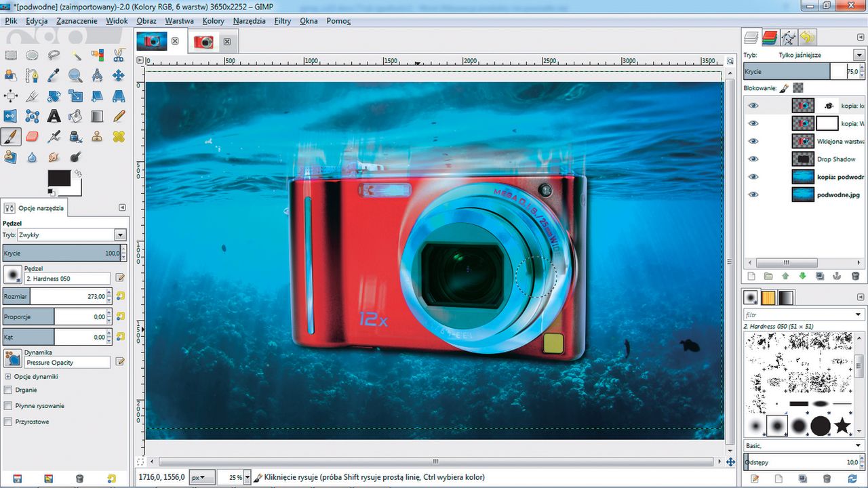This screenshot has height=488, width=868.
Task: Select the Smudge finger tool
Action: point(54,157)
